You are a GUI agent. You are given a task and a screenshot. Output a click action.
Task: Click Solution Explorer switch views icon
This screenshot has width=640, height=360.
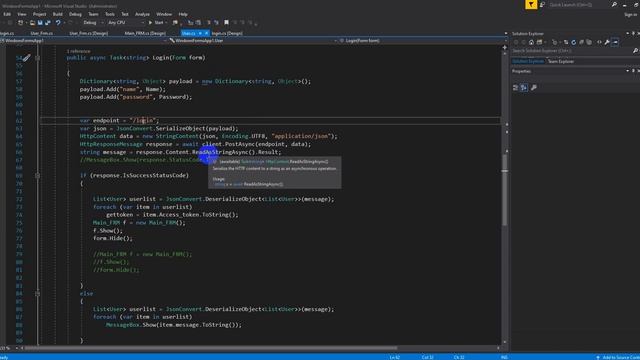pos(540,42)
